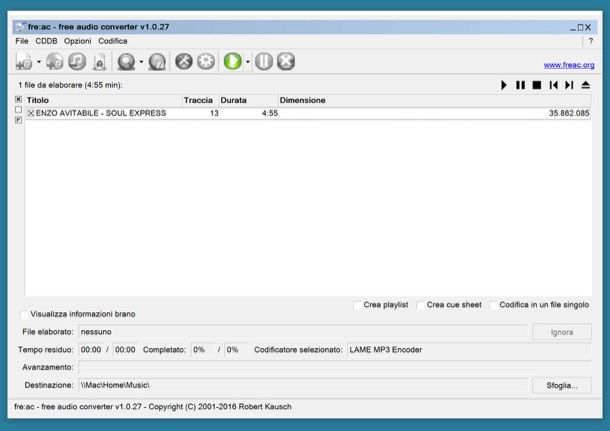
Task: Expand the CDDB query dropdown arrow
Action: pos(141,61)
